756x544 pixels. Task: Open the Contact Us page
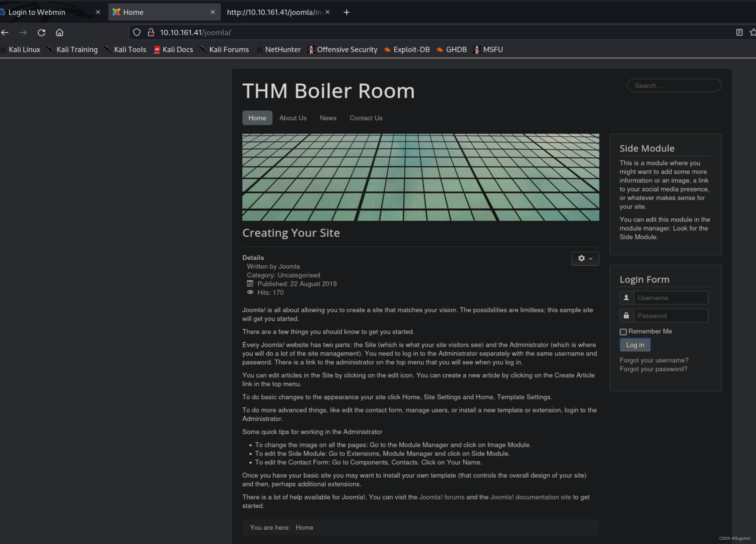click(x=366, y=117)
